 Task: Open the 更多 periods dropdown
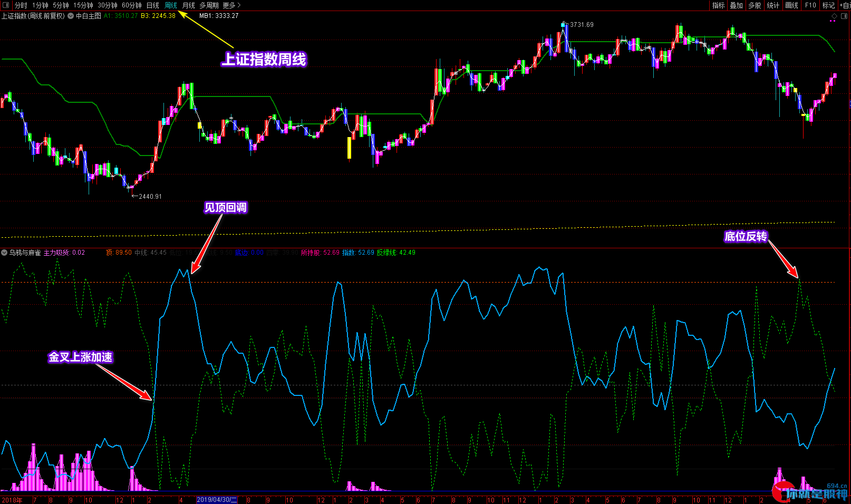point(231,5)
